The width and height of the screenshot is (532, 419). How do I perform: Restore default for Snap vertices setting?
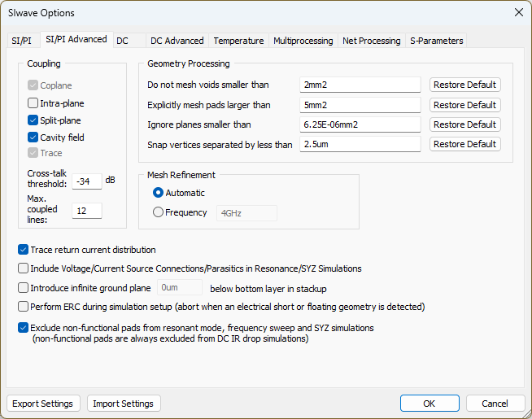[464, 144]
